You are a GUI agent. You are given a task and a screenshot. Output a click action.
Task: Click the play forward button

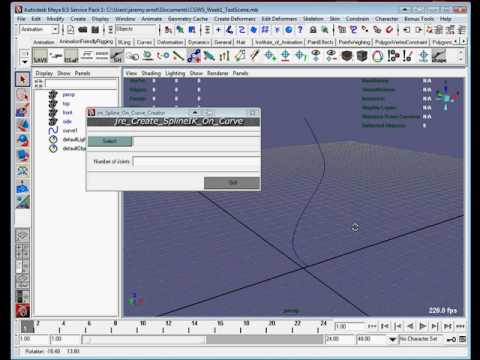click(x=422, y=326)
